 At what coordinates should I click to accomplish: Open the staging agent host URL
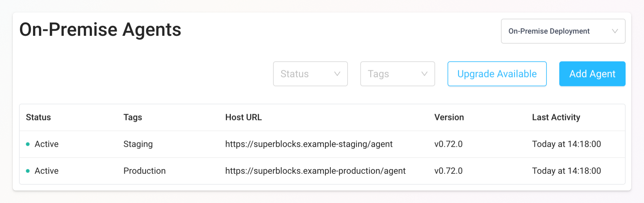(x=309, y=144)
